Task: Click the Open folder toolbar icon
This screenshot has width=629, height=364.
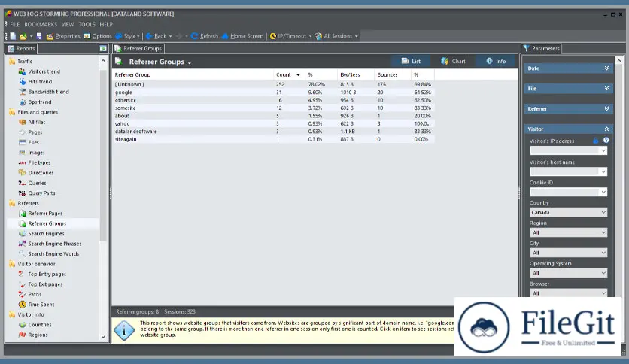Action: pos(23,36)
